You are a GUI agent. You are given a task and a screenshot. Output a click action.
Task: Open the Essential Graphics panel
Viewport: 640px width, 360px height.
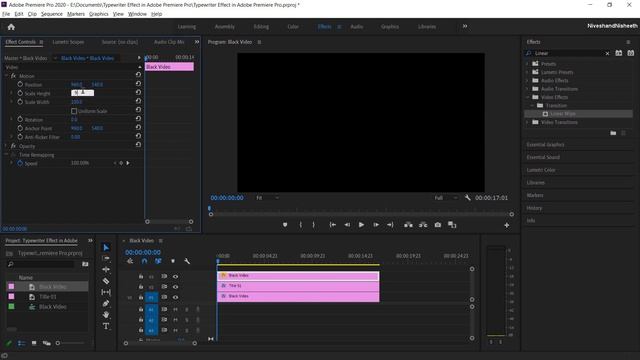point(545,144)
